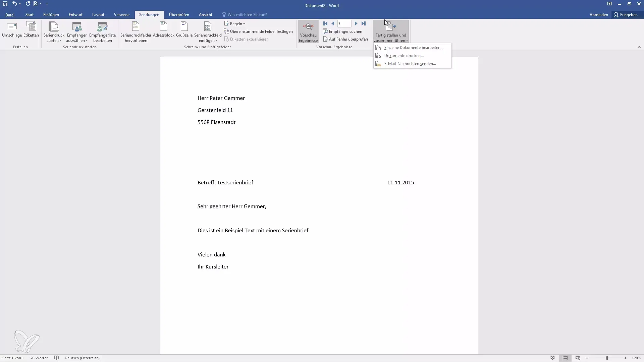Screen dimensions: 644x362
Task: Switch to the Start tab
Action: tap(30, 15)
